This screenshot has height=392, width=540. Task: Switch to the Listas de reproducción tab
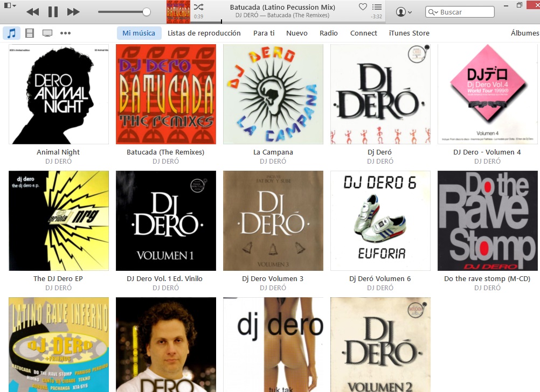(205, 33)
